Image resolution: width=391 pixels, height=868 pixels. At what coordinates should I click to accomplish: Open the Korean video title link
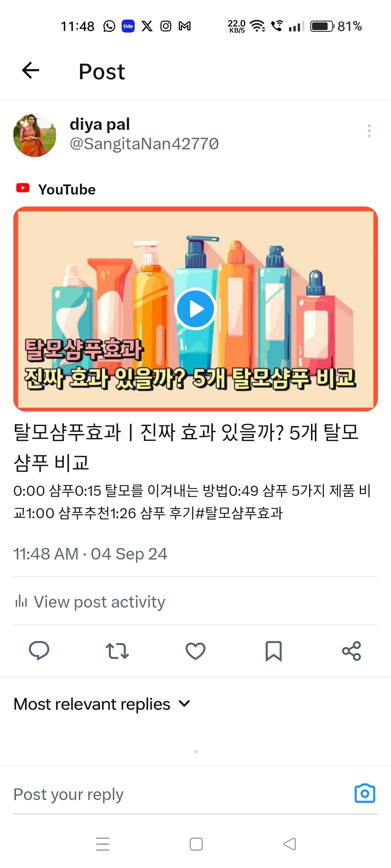(x=186, y=447)
